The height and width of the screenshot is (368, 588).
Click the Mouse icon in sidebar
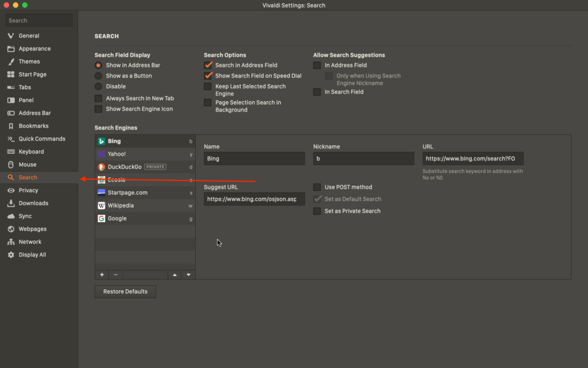click(11, 164)
